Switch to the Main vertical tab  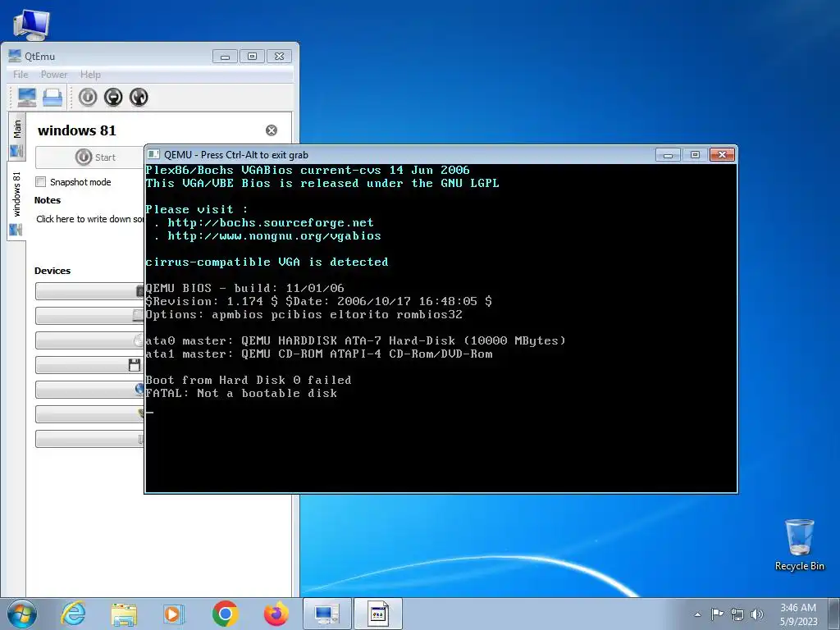[x=16, y=136]
